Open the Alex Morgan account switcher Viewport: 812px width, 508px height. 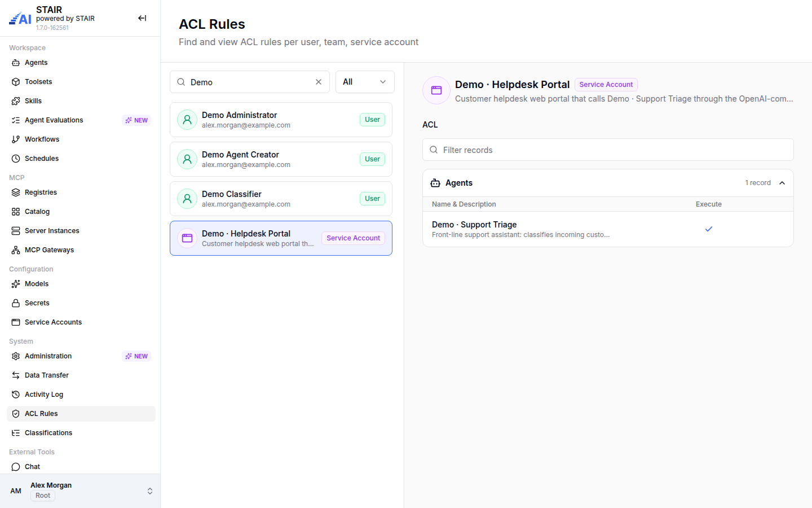(80, 491)
